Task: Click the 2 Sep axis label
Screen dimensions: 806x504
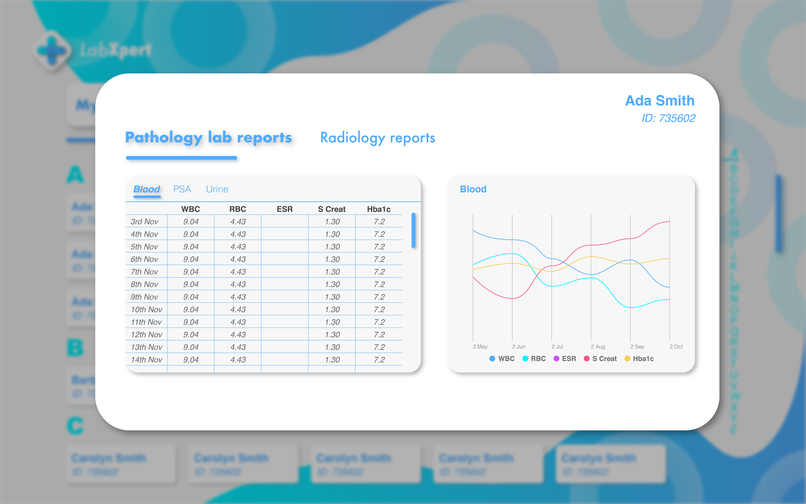Action: click(637, 347)
